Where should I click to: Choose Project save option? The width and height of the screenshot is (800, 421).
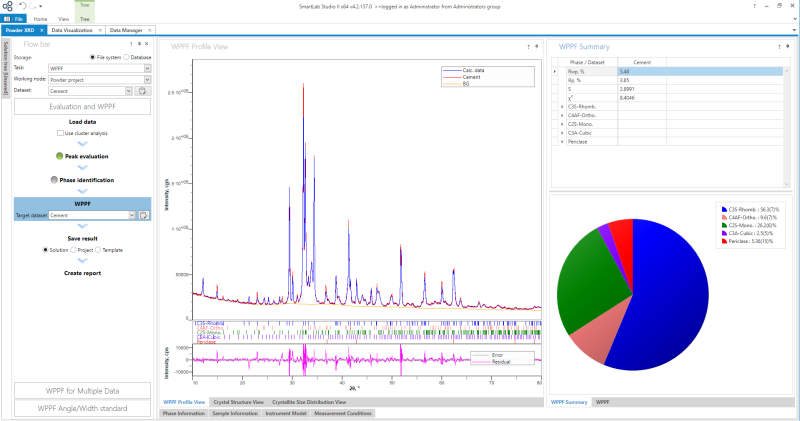tap(73, 250)
